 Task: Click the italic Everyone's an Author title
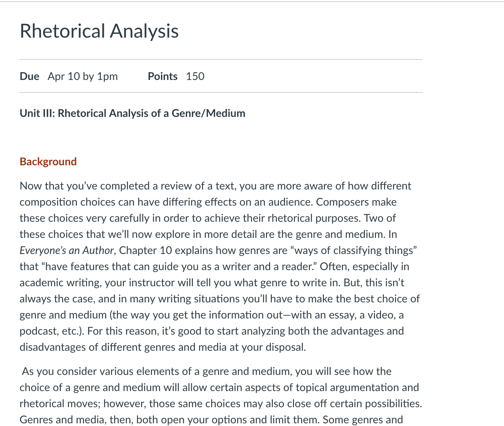point(67,250)
